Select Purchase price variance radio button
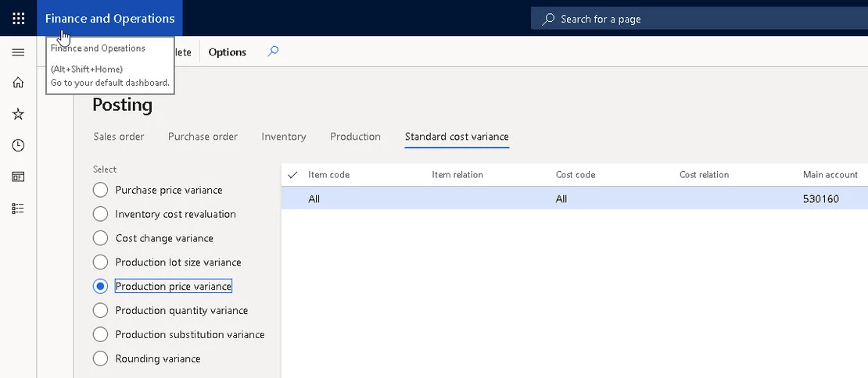This screenshot has height=378, width=868. click(100, 190)
